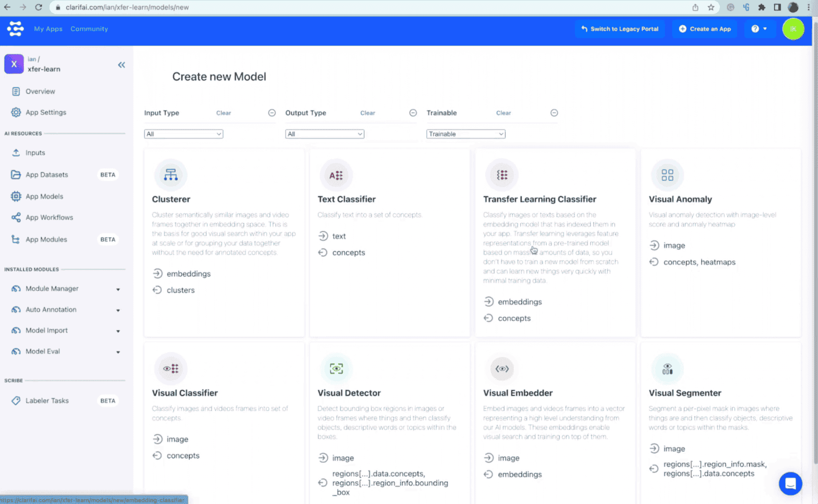
Task: Bookmark page with the star icon
Action: 711,7
